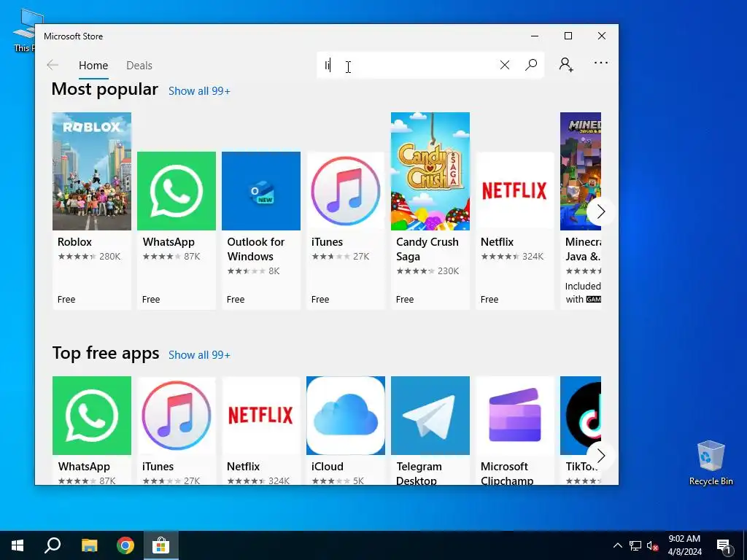Clear the search box text
Viewport: 747px width, 560px height.
click(x=505, y=65)
